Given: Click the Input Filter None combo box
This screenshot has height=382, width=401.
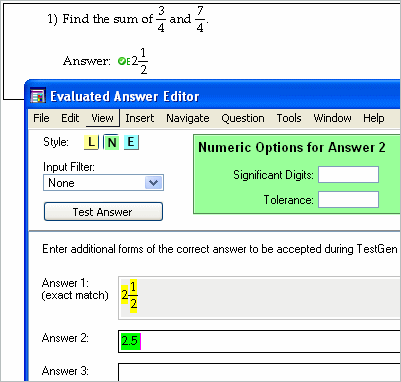Looking at the screenshot, I should click(x=103, y=183).
